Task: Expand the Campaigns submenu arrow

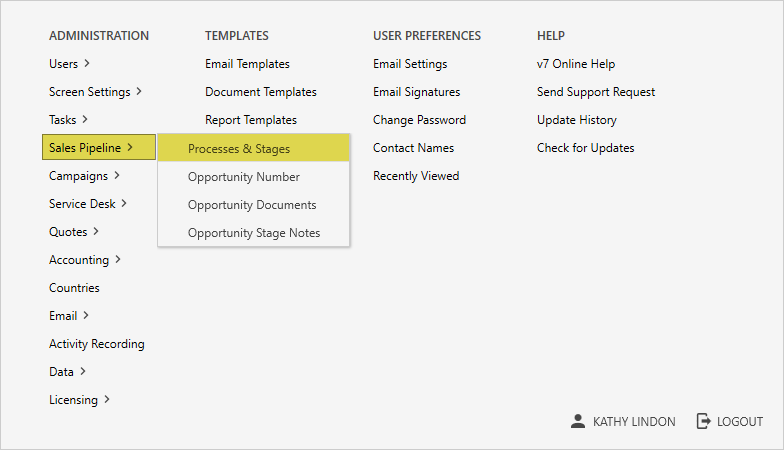Action: (x=117, y=176)
